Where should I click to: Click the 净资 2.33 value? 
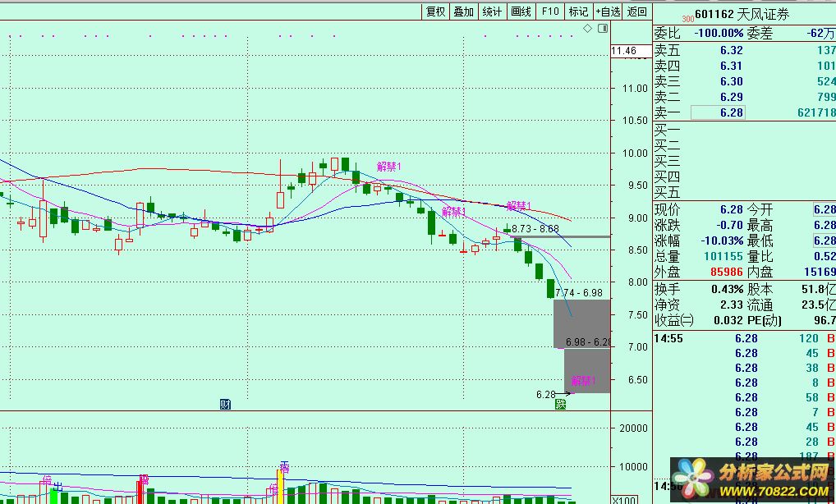(x=732, y=305)
